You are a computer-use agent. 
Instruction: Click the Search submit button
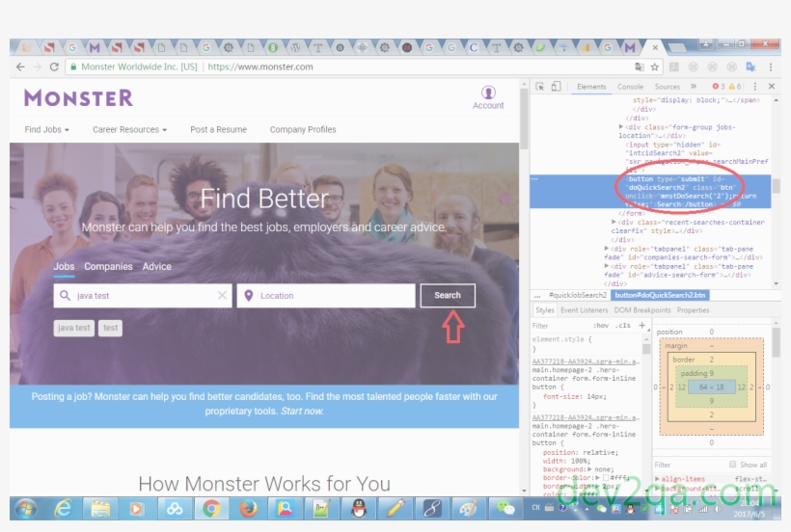(448, 295)
